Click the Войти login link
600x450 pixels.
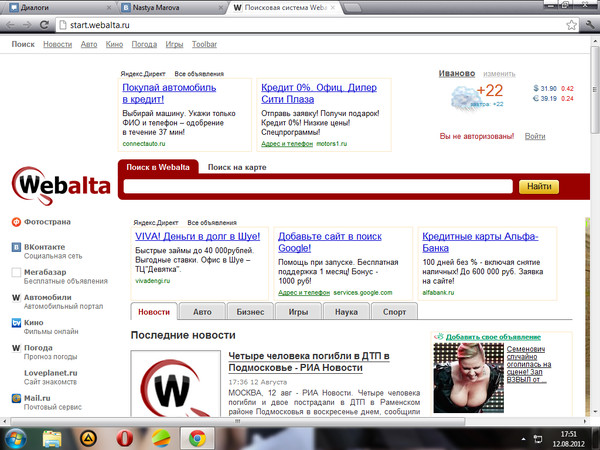pyautogui.click(x=535, y=136)
